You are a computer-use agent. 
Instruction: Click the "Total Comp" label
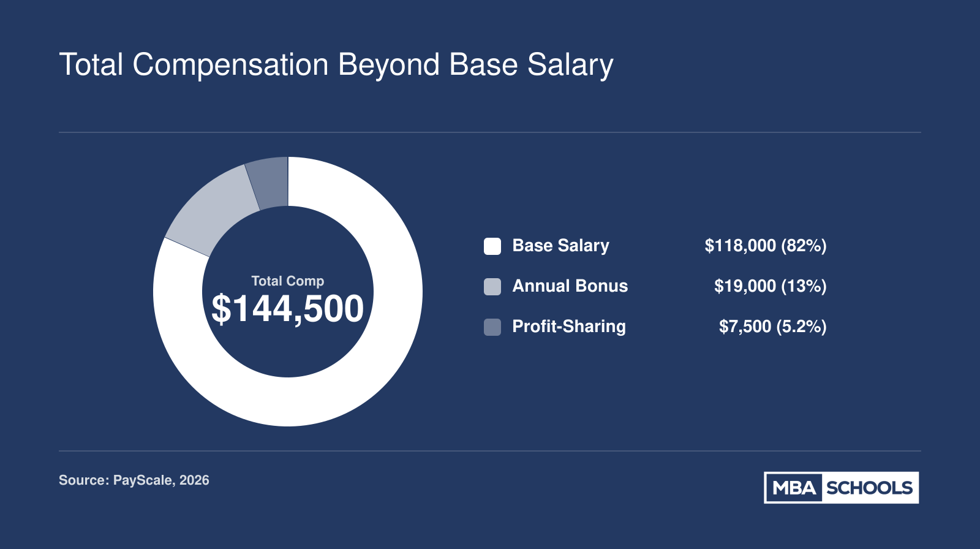tap(288, 281)
